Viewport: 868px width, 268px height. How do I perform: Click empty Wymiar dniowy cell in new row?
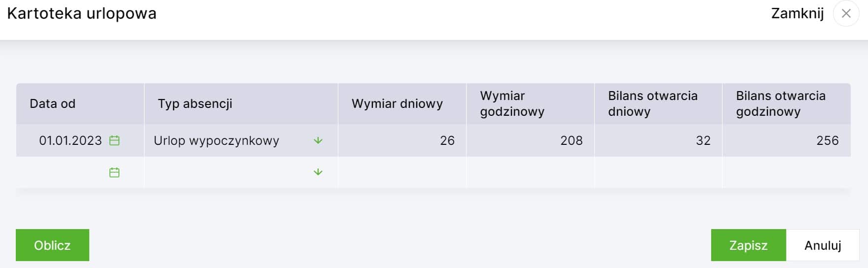click(x=402, y=172)
